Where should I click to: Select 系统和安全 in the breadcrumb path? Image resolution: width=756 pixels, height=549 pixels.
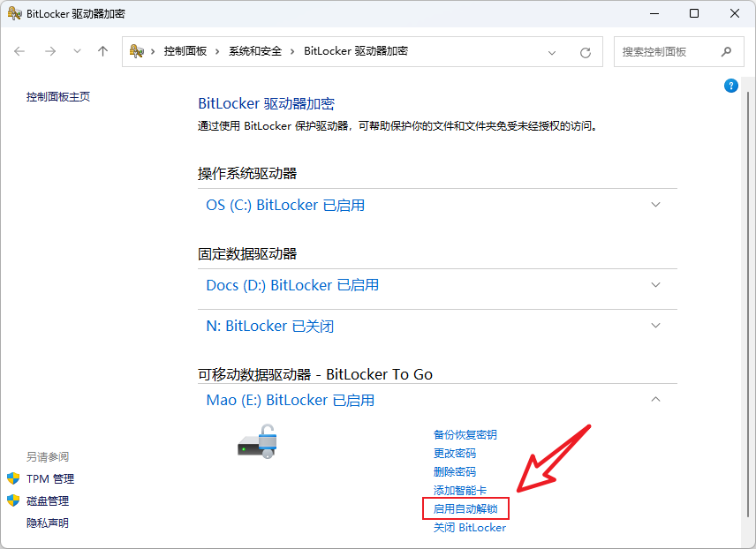pos(254,51)
